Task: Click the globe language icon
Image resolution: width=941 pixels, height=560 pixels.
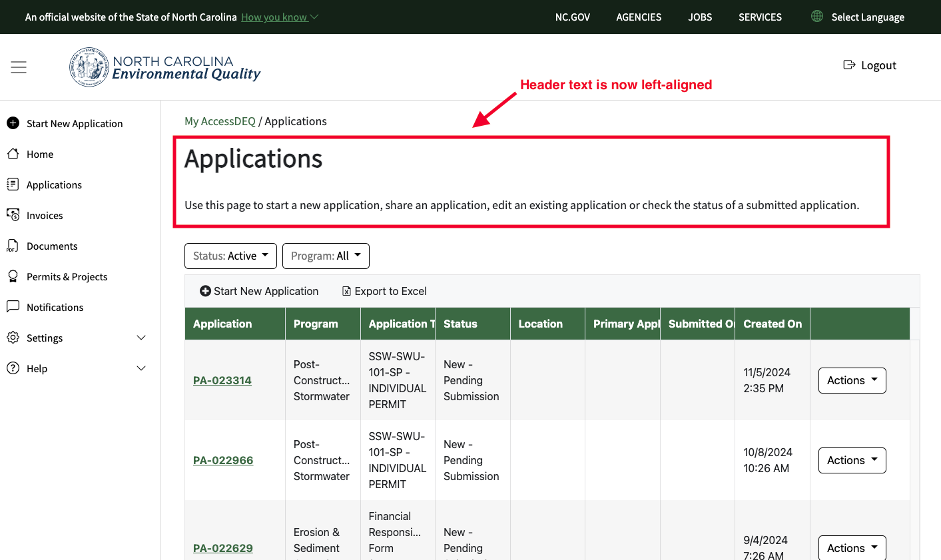Action: coord(817,16)
